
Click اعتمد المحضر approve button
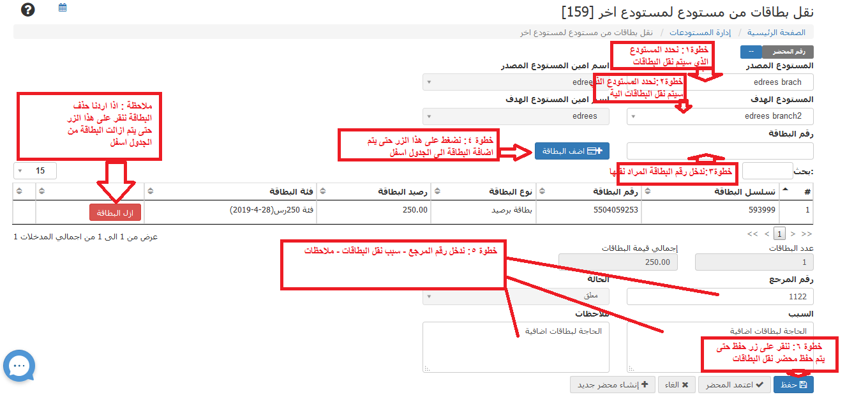(x=733, y=385)
